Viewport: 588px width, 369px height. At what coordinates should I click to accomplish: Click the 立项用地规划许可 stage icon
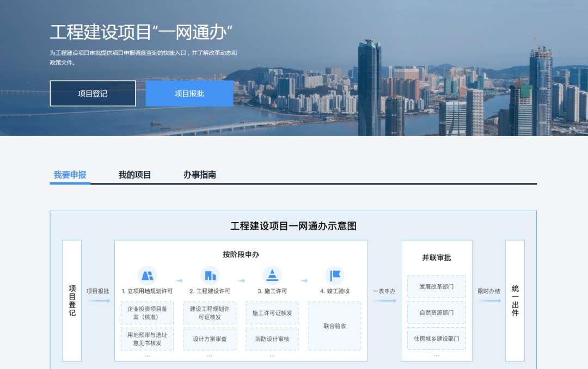click(148, 275)
